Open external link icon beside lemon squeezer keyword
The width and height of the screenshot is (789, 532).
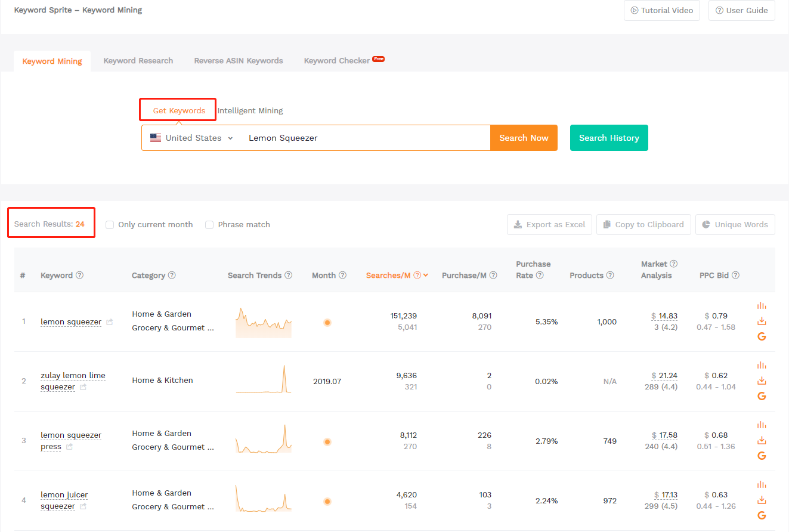[x=109, y=322]
